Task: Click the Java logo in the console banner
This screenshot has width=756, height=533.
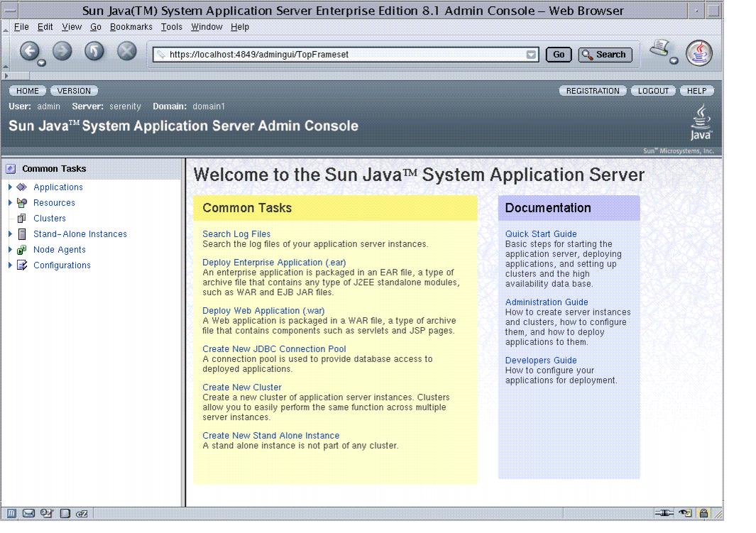Action: point(701,122)
